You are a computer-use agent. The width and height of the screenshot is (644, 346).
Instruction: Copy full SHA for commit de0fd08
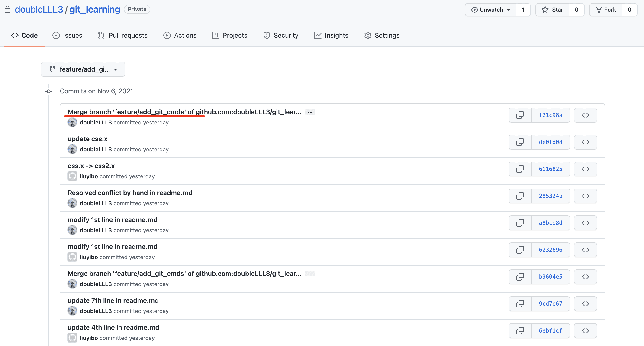pyautogui.click(x=520, y=142)
